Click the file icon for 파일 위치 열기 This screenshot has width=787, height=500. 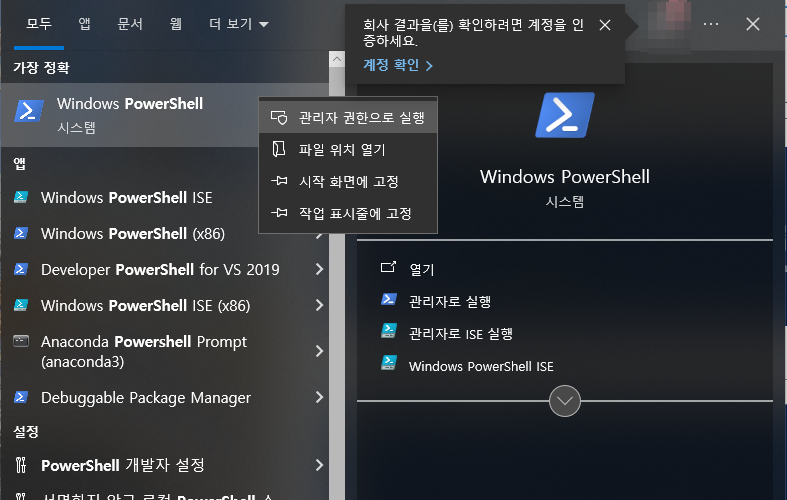279,149
